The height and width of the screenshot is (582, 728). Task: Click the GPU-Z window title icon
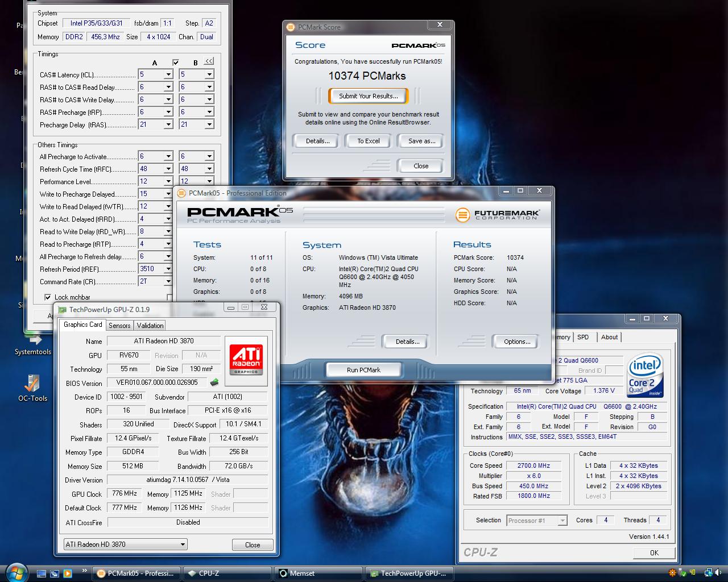point(63,310)
